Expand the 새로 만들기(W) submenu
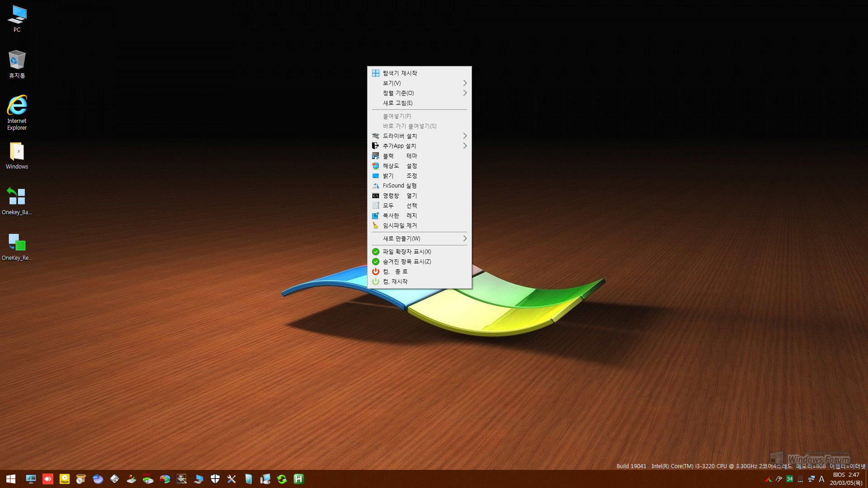 pyautogui.click(x=419, y=239)
